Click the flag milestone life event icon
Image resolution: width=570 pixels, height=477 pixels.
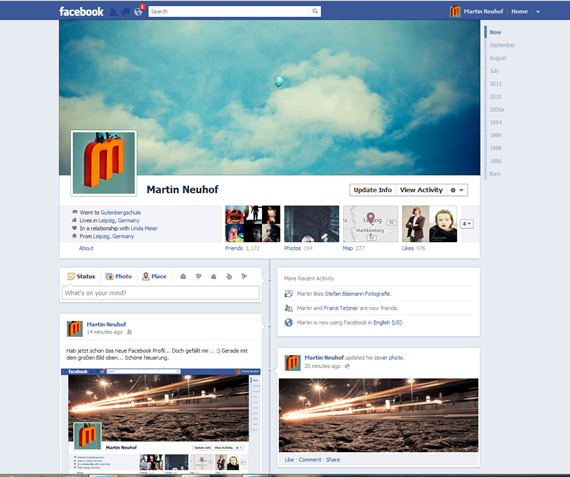244,276
